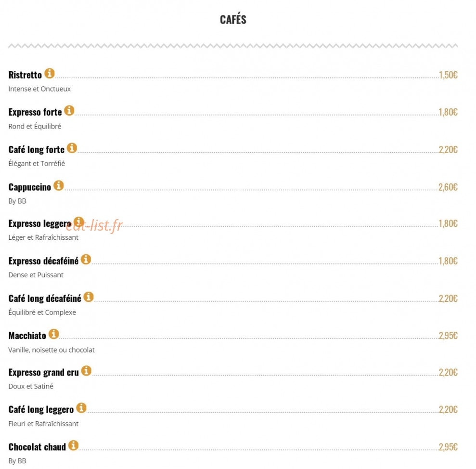Click info icon next to Expresso leggero
The height and width of the screenshot is (469, 476).
click(78, 222)
